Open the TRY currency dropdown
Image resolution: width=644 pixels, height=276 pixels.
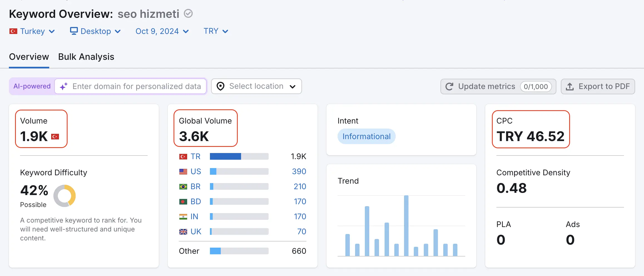coord(216,31)
